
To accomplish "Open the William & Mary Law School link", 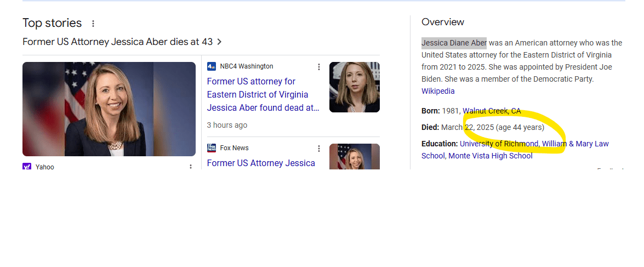I will click(575, 144).
